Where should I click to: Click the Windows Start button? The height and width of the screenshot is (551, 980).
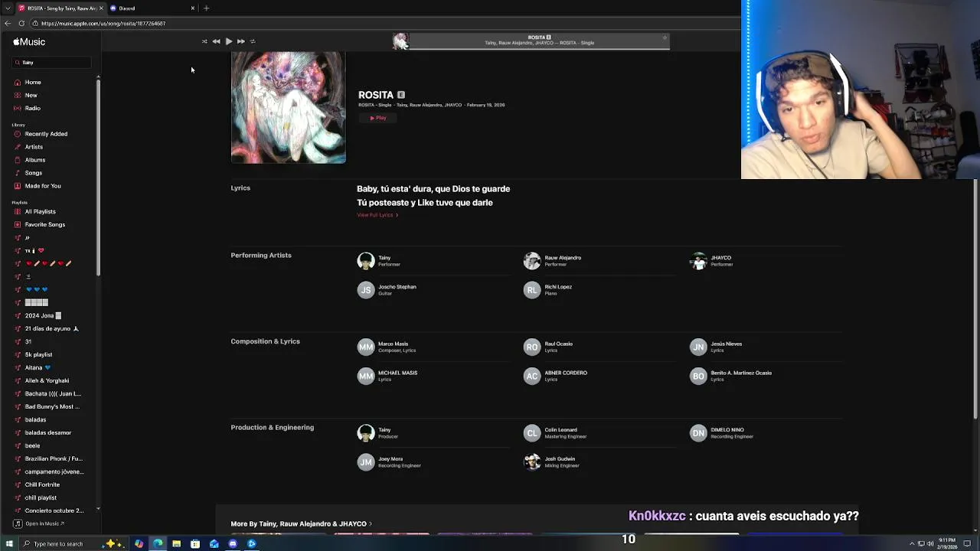[x=9, y=544]
